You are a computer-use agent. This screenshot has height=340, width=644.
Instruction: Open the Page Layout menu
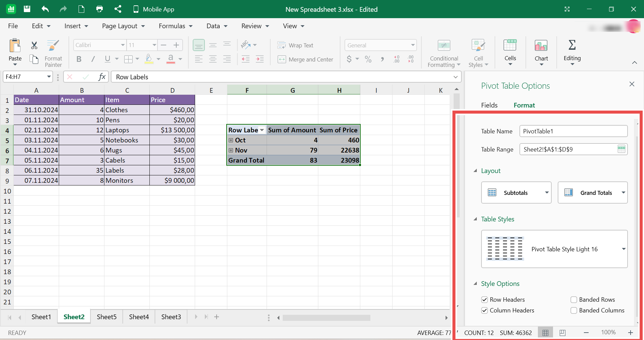click(123, 26)
